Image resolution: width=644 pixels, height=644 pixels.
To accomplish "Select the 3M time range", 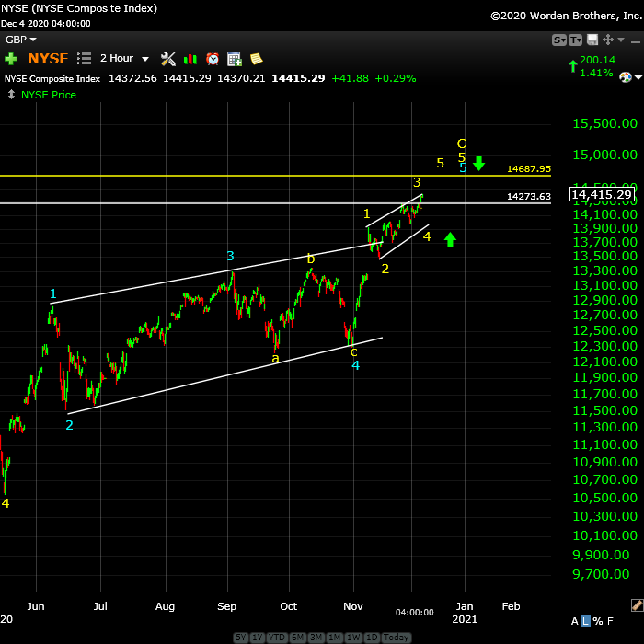I will click(x=316, y=638).
